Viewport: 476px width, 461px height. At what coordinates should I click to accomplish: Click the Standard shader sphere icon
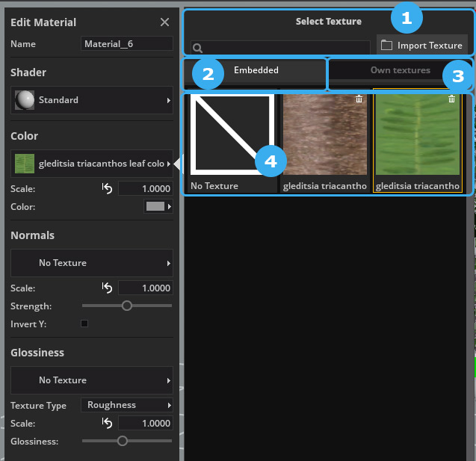(25, 99)
